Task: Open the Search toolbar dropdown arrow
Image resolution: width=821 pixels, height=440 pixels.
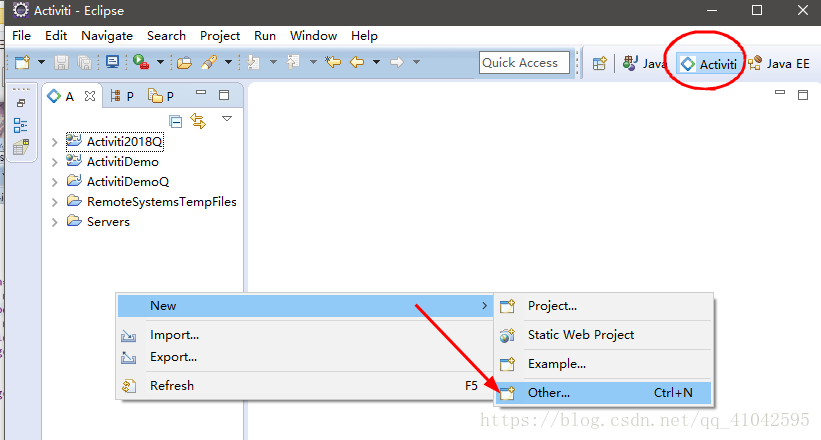Action: (x=228, y=62)
